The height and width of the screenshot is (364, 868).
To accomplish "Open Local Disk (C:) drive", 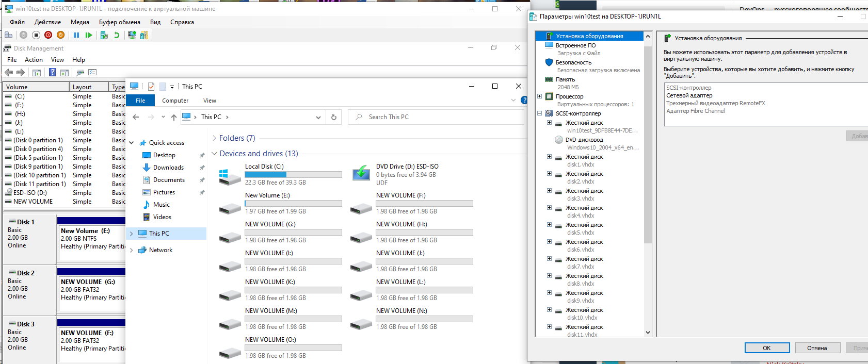I will pyautogui.click(x=280, y=174).
